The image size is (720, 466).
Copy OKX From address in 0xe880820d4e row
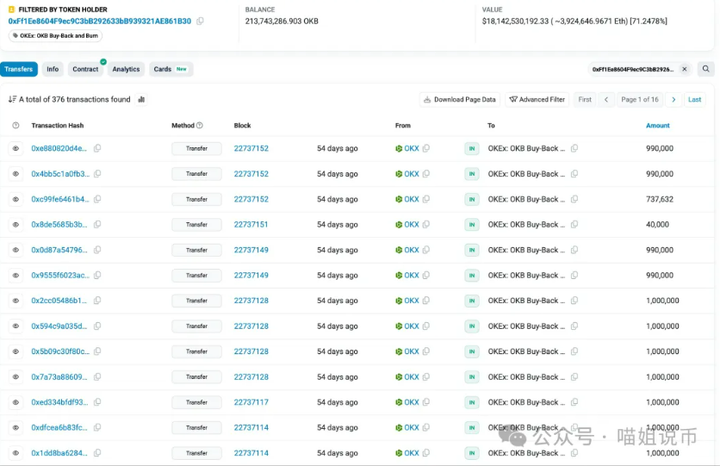(x=426, y=148)
